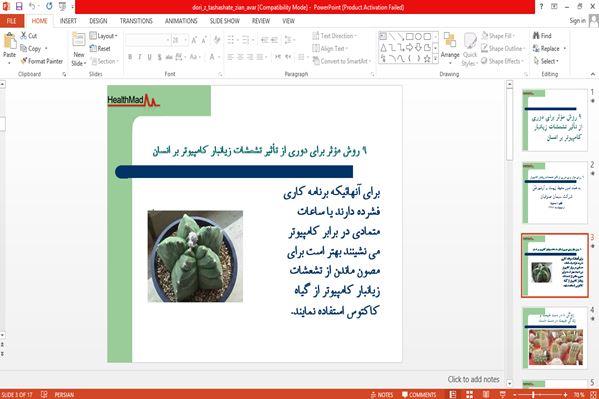Click the Convert to SmartArt icon

point(316,61)
